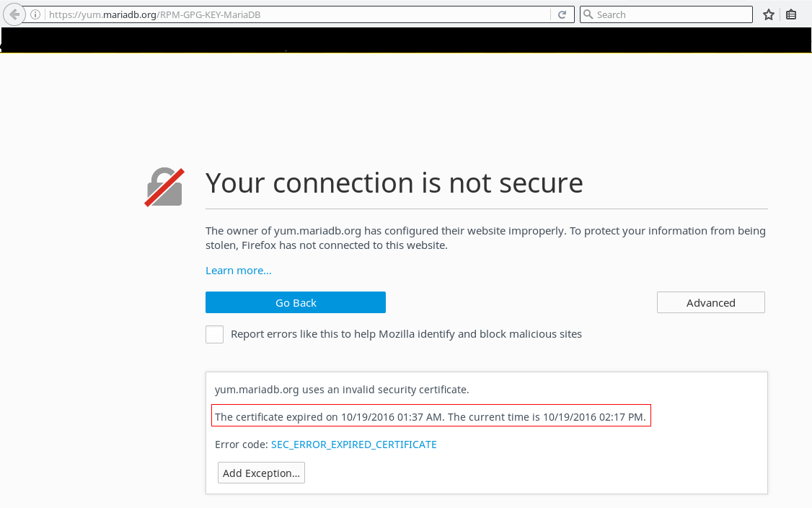Screen dimensions: 812x508
Task: Click the crossed-out padlock icon
Action: [164, 188]
